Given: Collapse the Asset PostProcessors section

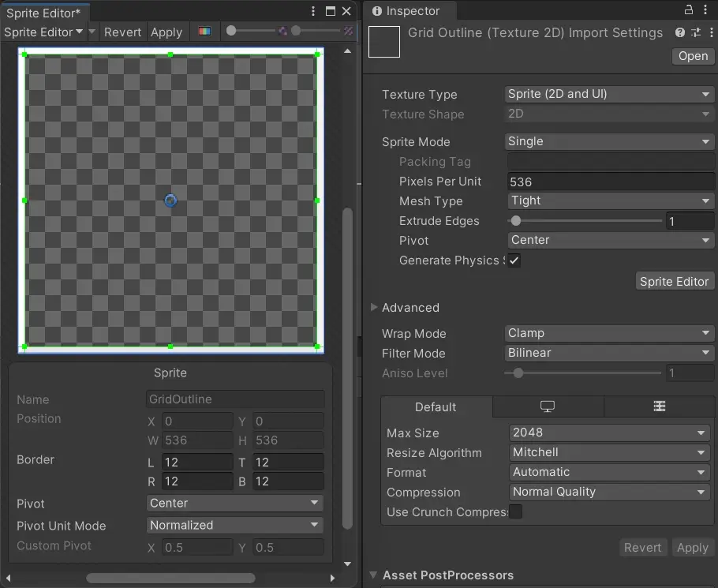Looking at the screenshot, I should (373, 575).
